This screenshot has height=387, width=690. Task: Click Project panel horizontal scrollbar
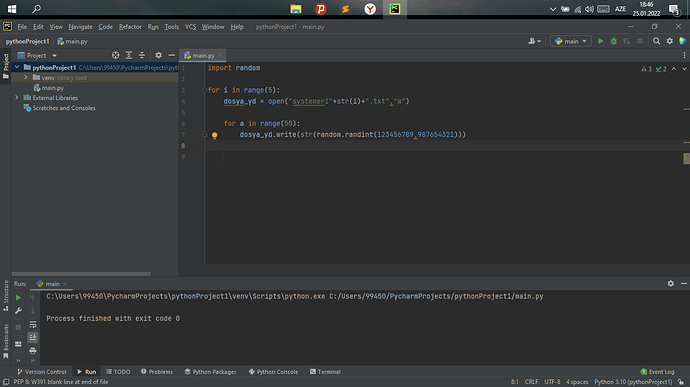(x=81, y=274)
